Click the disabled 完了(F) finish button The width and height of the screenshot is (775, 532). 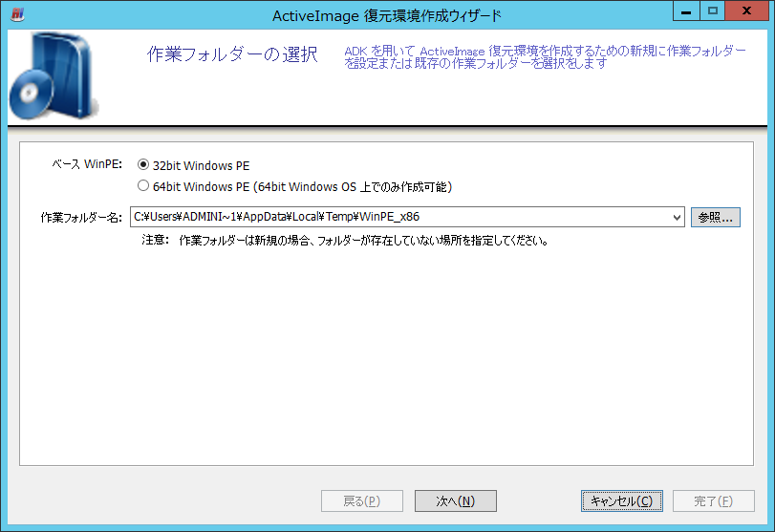point(713,500)
